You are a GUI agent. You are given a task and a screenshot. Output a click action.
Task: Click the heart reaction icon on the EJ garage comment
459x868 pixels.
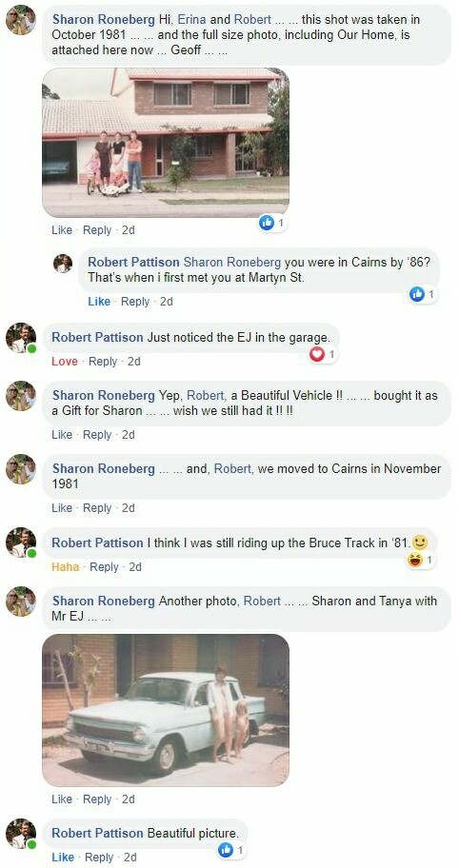317,354
